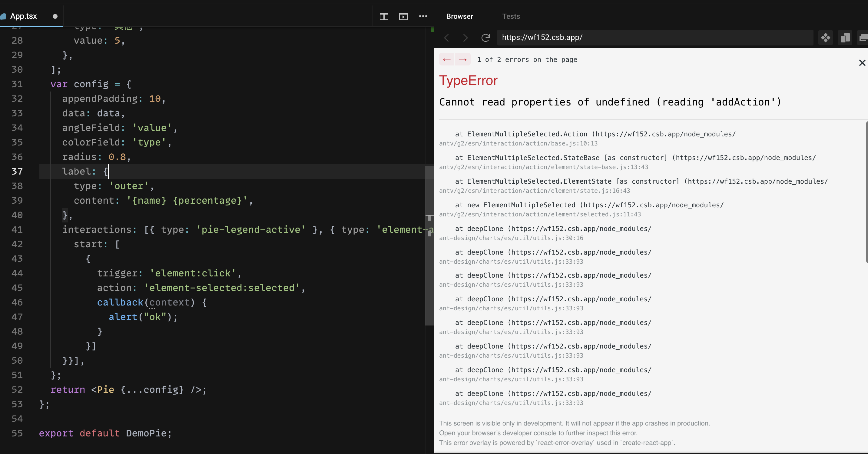Viewport: 868px width, 454px height.
Task: Switch to the Browser tab
Action: (460, 16)
